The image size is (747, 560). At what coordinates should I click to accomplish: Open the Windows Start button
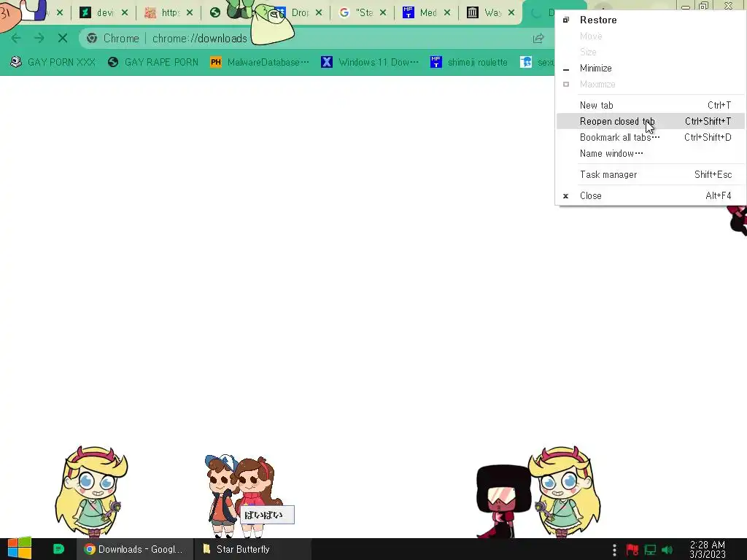coord(19,549)
